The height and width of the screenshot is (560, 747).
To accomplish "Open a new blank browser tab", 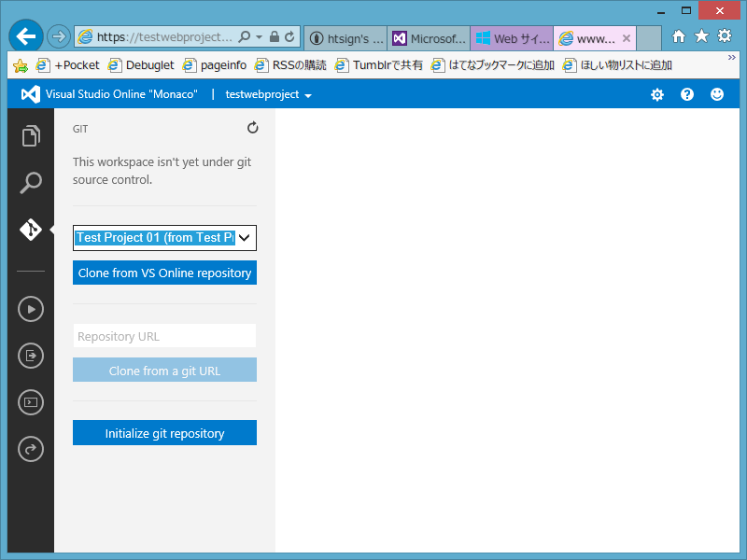I will tap(649, 38).
